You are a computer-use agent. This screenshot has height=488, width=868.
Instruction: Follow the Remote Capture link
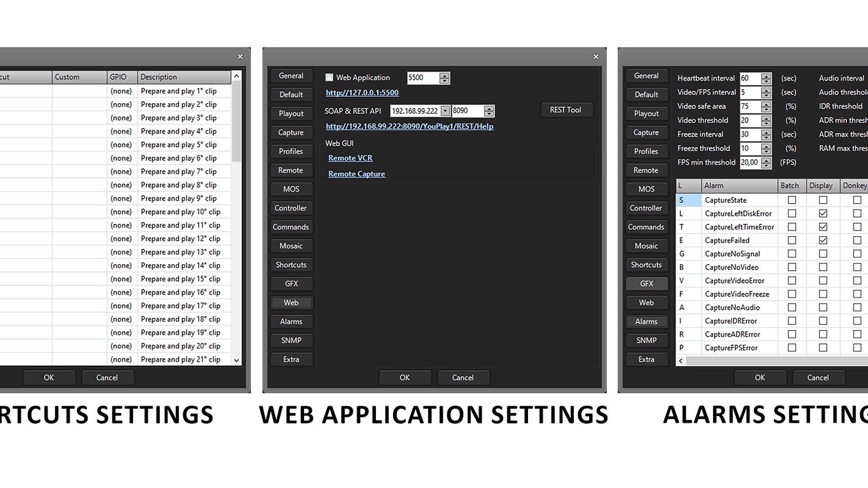356,174
